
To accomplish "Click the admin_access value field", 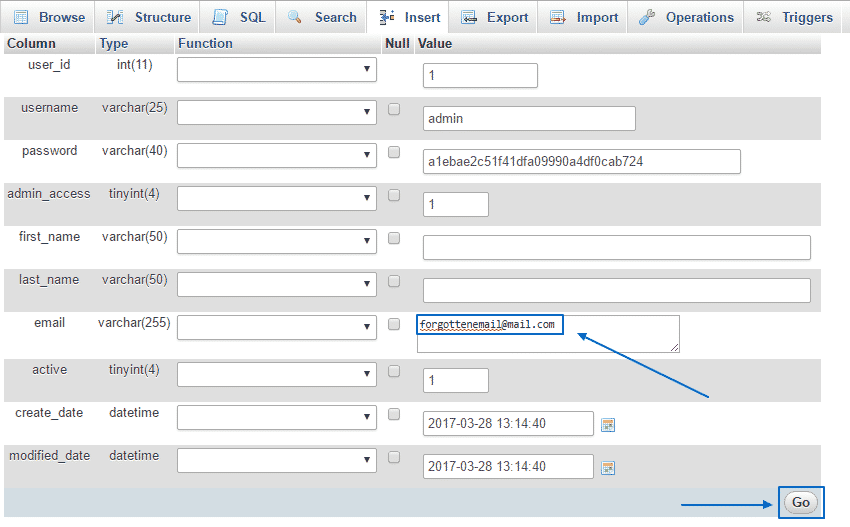I will coord(455,204).
